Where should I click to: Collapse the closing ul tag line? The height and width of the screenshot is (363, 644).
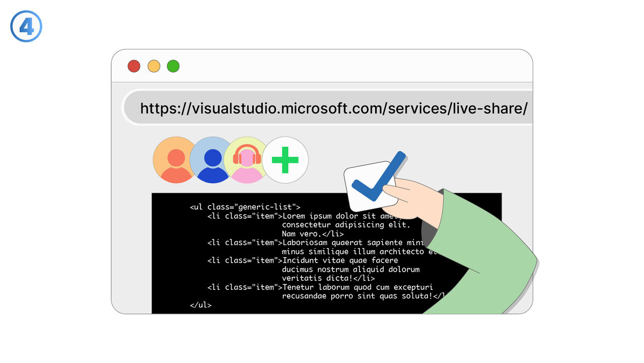[x=200, y=305]
